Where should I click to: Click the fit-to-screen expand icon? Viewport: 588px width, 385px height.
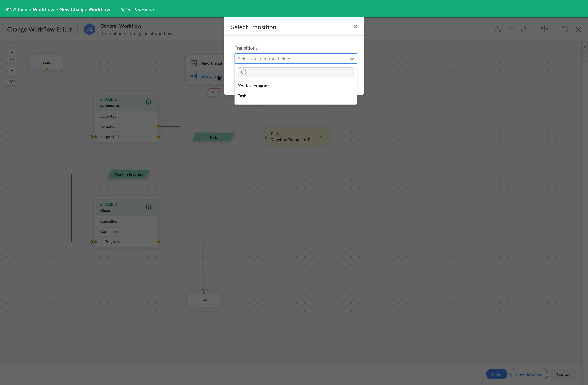(12, 62)
